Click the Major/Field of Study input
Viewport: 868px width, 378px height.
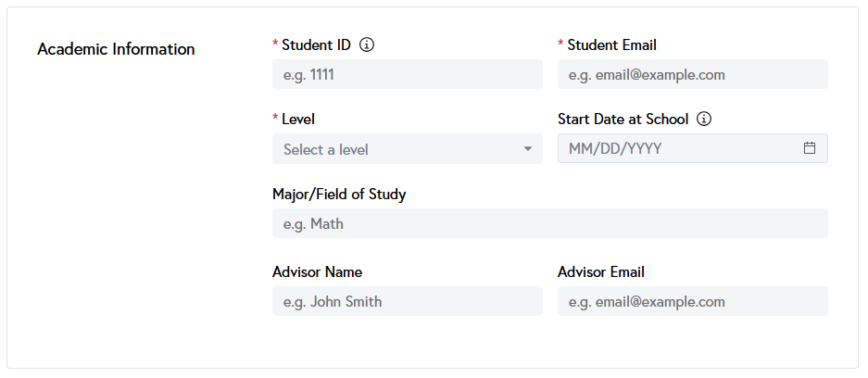[550, 223]
